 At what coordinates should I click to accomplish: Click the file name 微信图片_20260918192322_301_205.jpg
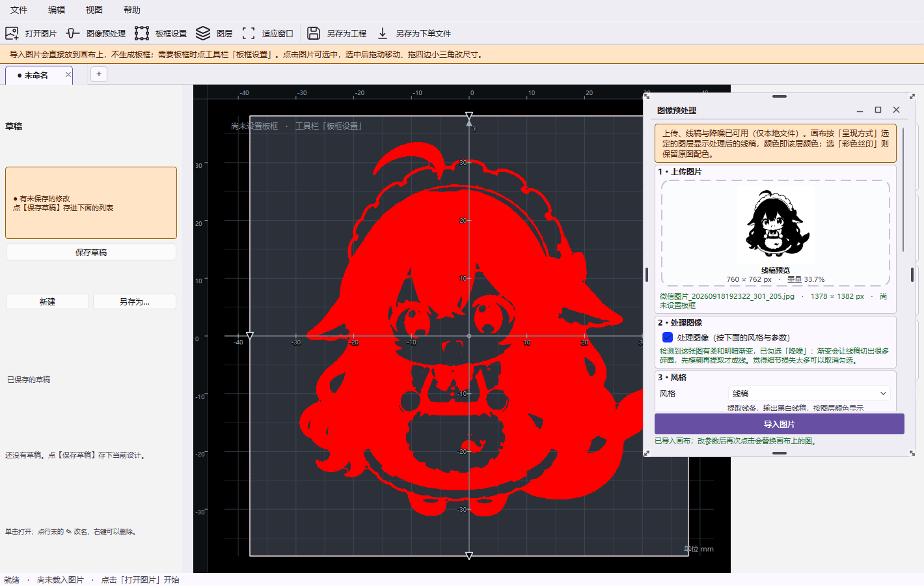[x=727, y=296]
